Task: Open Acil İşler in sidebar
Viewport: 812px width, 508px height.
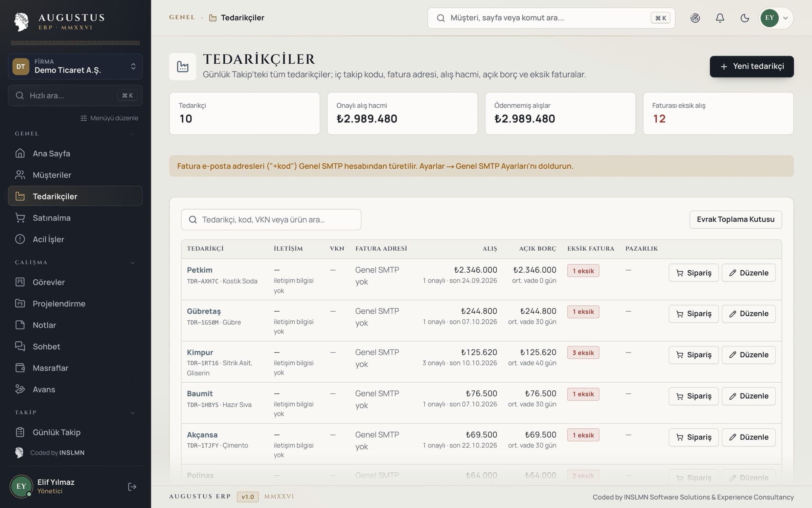Action: (75, 239)
